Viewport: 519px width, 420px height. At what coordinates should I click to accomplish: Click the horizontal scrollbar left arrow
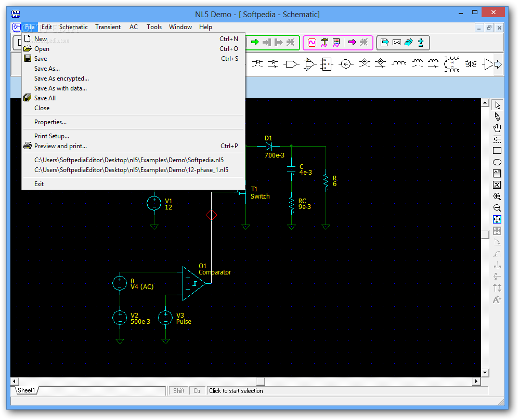pyautogui.click(x=15, y=382)
